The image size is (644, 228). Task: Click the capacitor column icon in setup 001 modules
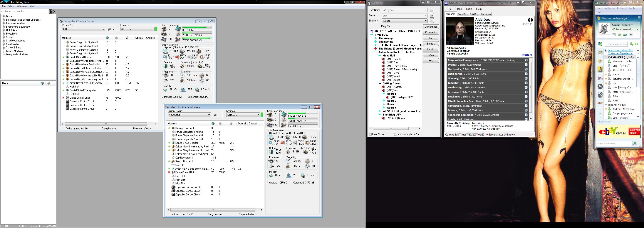[x=127, y=38]
